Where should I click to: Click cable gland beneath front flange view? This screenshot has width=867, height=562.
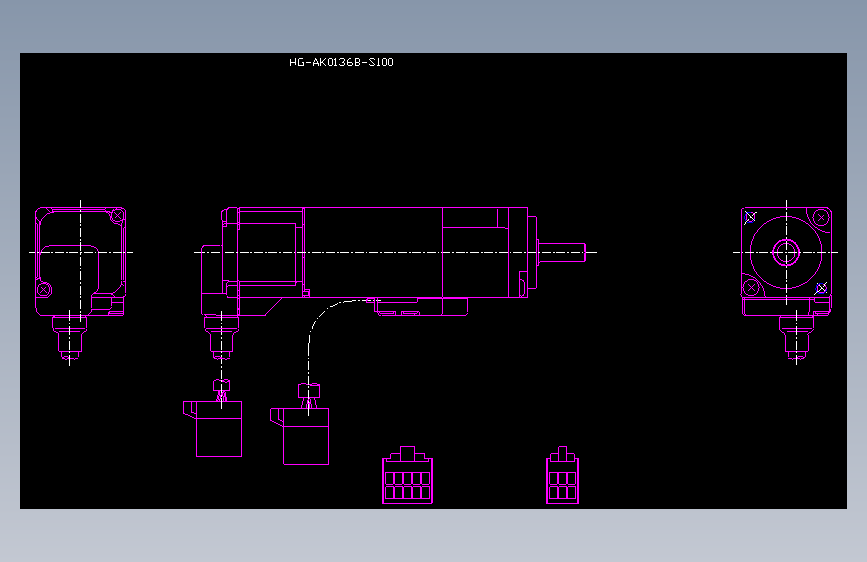pyautogui.click(x=796, y=338)
